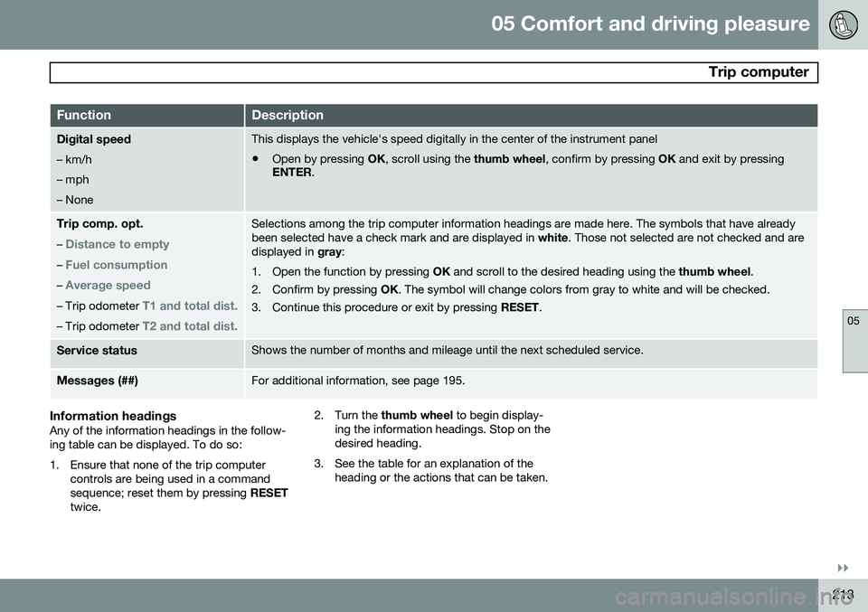Click the service status description text

point(448,350)
